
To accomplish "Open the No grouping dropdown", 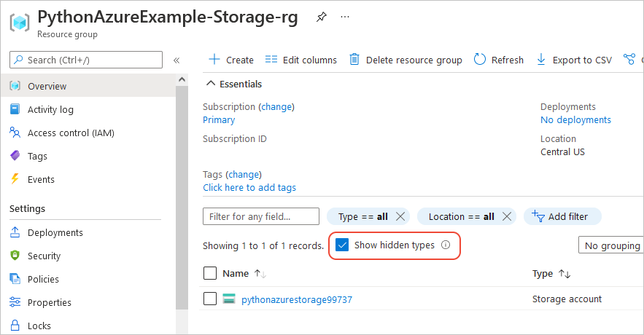I will (611, 245).
